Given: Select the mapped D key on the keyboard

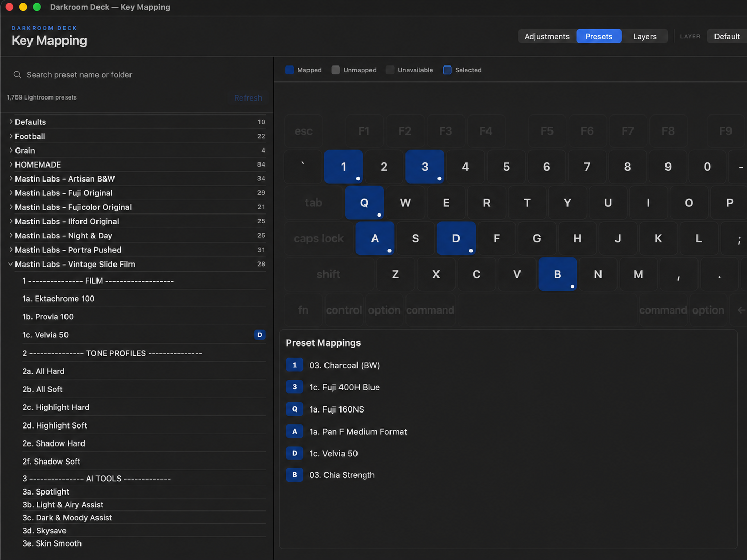Looking at the screenshot, I should click(x=456, y=238).
